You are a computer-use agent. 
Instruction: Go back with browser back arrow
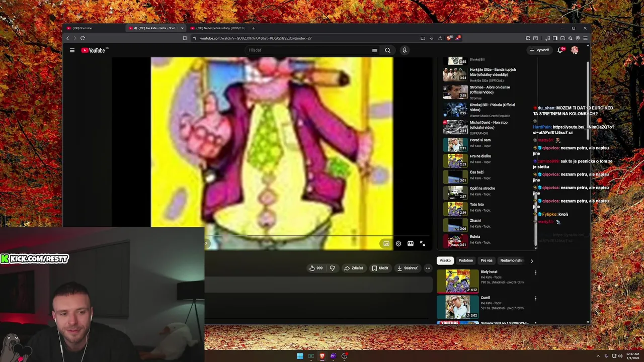pyautogui.click(x=68, y=38)
